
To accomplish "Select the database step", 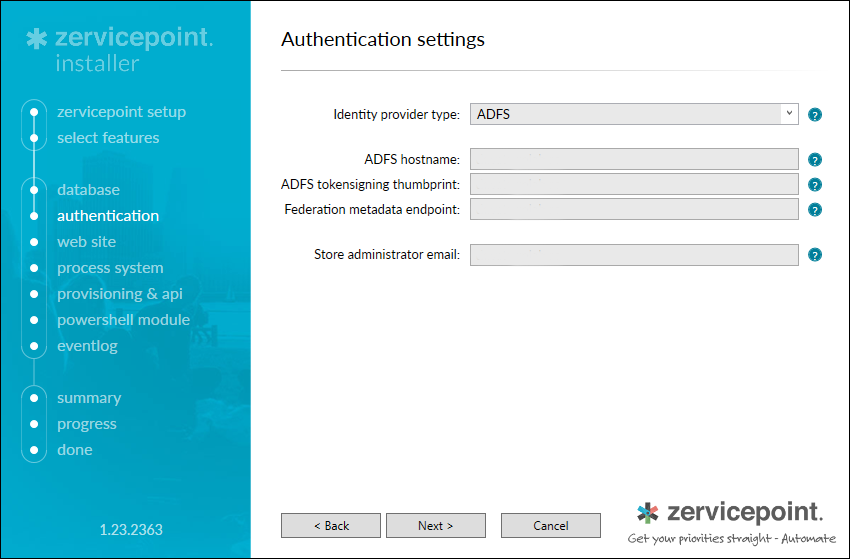I will click(88, 190).
